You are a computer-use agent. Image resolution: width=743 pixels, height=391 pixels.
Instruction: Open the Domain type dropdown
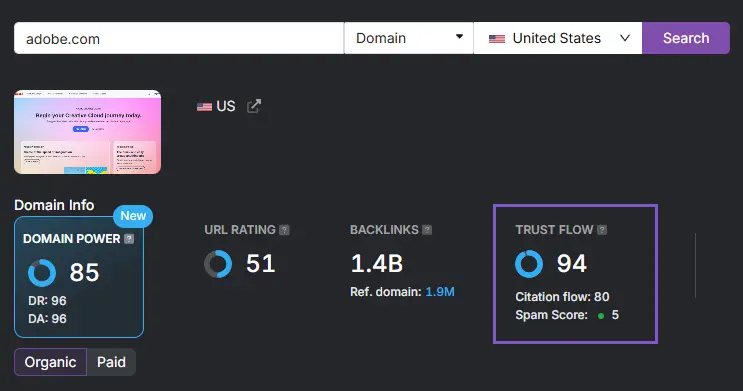408,38
